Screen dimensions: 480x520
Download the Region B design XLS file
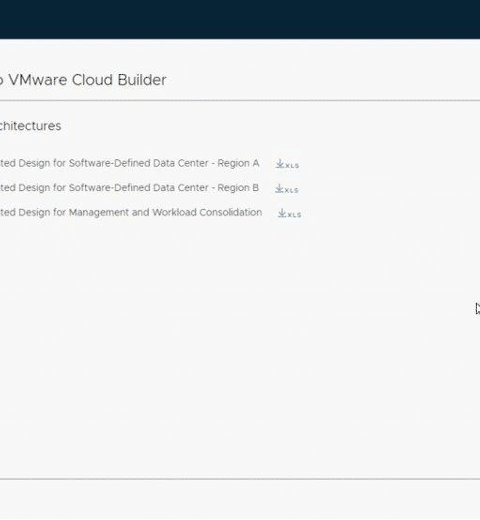(x=287, y=189)
